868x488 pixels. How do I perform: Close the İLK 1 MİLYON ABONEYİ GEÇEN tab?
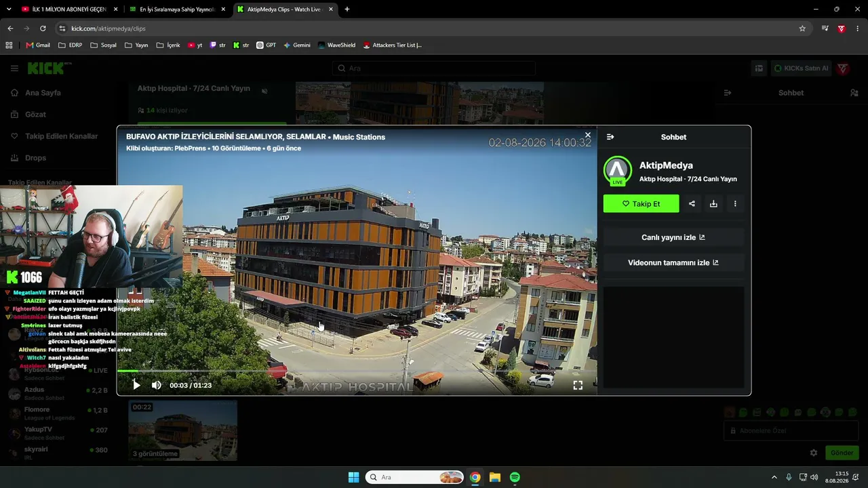(115, 9)
